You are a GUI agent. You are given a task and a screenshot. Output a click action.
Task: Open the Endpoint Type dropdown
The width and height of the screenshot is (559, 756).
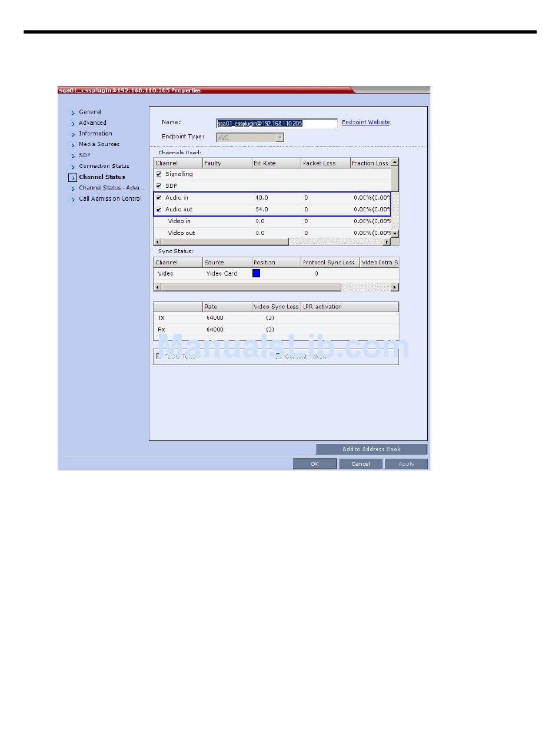tap(279, 137)
